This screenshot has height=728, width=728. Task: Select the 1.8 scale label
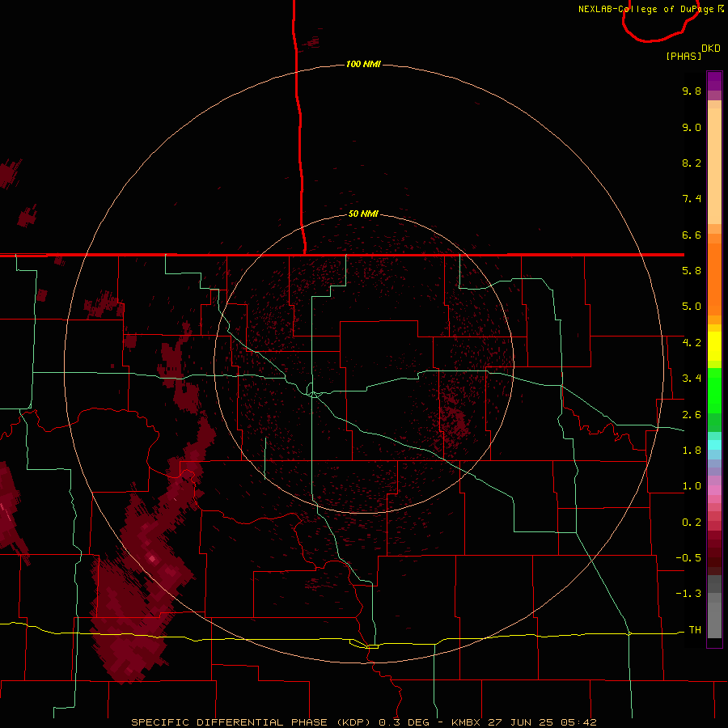click(x=692, y=451)
